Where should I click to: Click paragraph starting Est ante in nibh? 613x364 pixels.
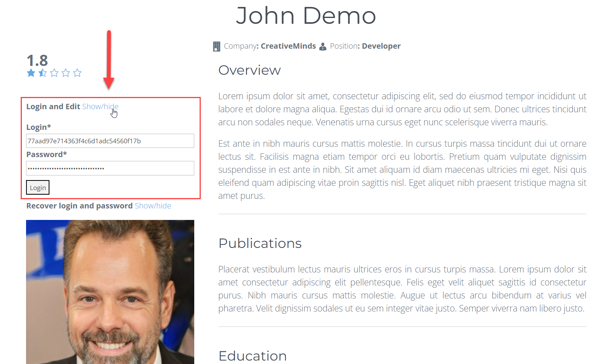pyautogui.click(x=402, y=170)
